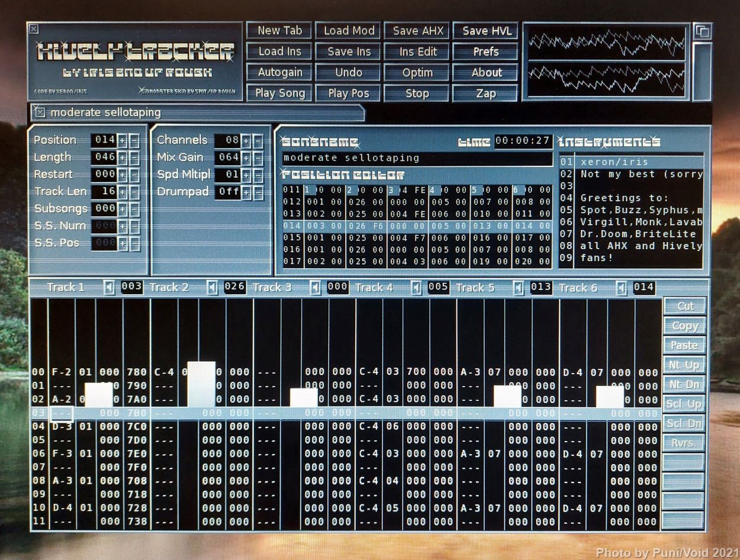
Task: Switch Drumpad on with its plus button
Action: (x=246, y=192)
